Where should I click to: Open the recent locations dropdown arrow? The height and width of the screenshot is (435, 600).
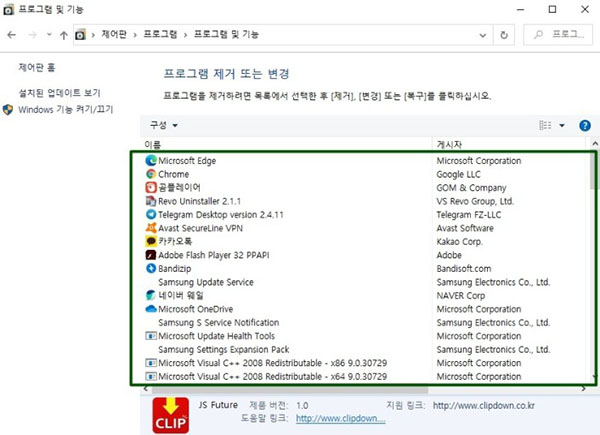pyautogui.click(x=49, y=34)
